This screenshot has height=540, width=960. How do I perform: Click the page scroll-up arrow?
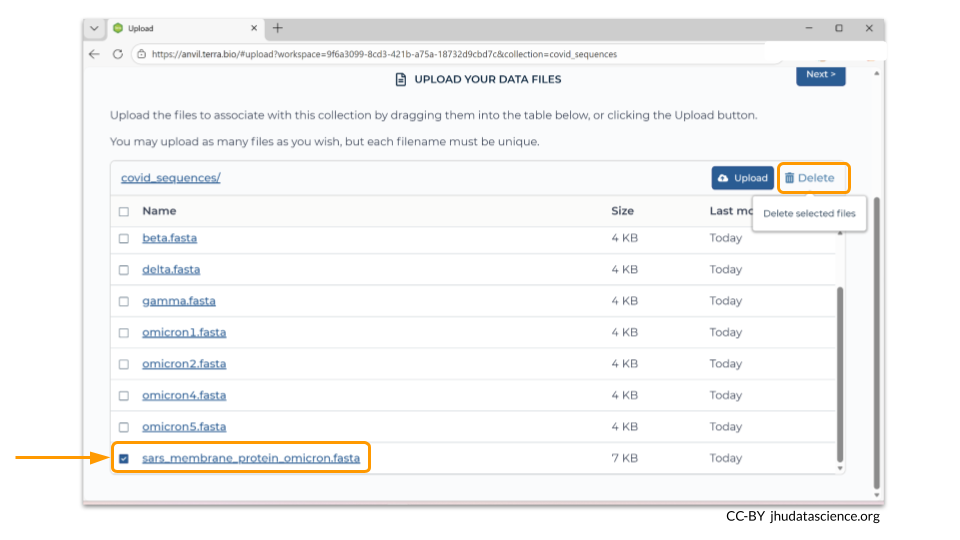coord(876,73)
